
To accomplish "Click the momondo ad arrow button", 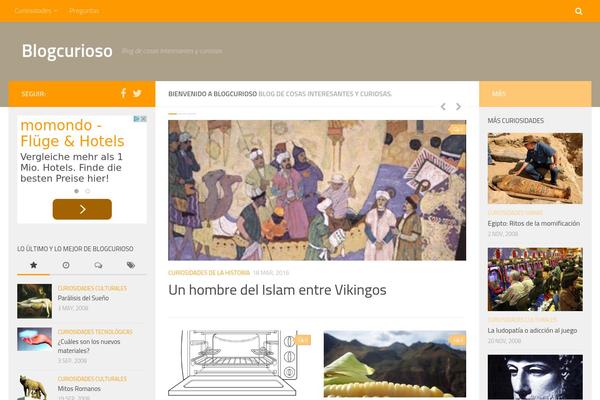I will [82, 209].
